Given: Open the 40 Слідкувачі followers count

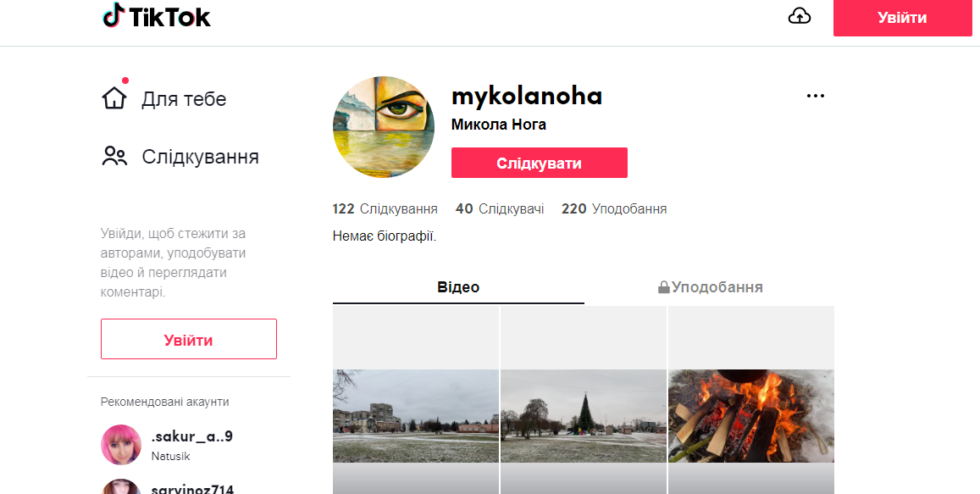Looking at the screenshot, I should [x=499, y=209].
